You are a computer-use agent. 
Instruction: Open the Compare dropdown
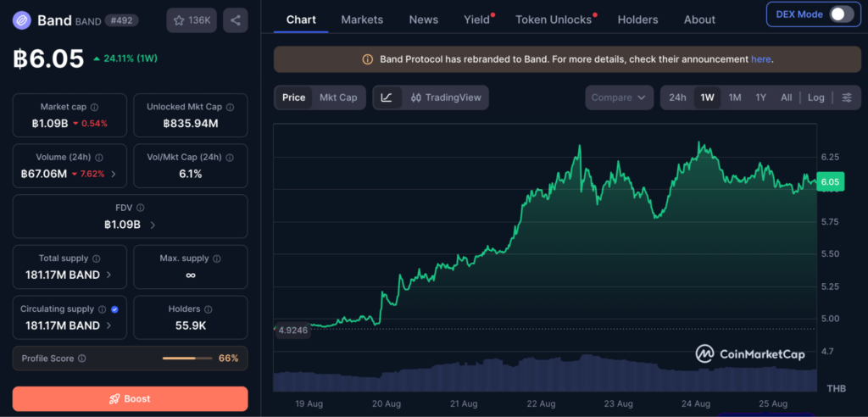pyautogui.click(x=618, y=97)
